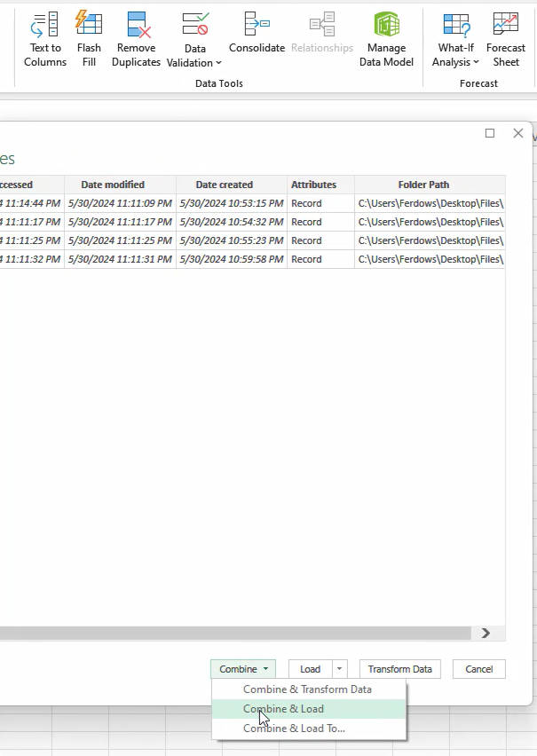Create a Forecast Sheet
The height and width of the screenshot is (756, 537).
coord(505,40)
